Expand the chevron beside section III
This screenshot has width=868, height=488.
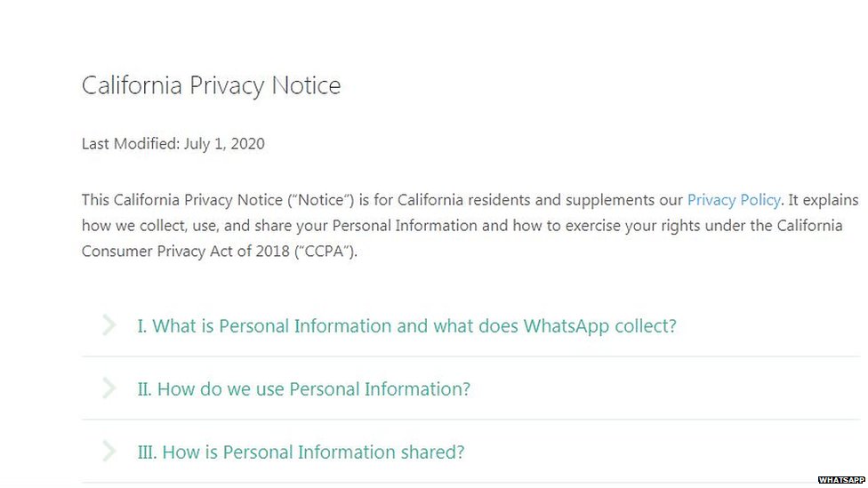point(108,452)
